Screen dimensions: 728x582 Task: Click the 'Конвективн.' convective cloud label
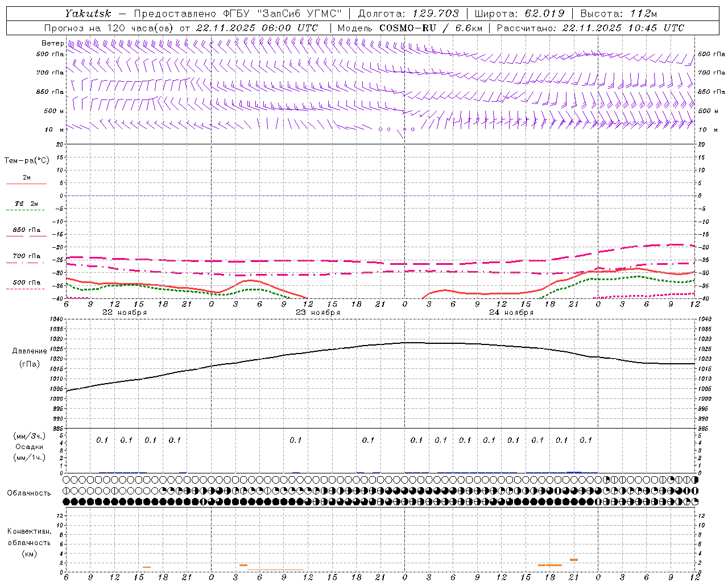click(x=29, y=531)
